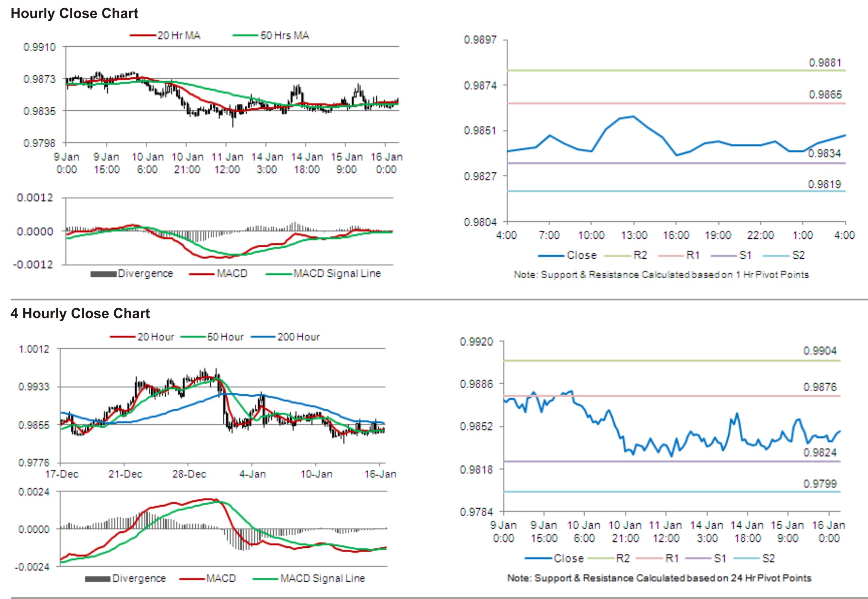Select the 0.9920 axis label
The image size is (868, 599).
(477, 342)
